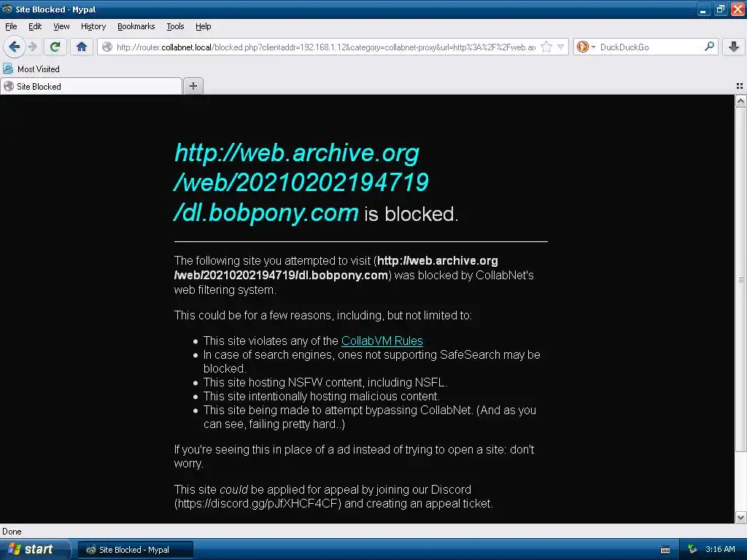
Task: Open the Edit menu
Action: (35, 26)
